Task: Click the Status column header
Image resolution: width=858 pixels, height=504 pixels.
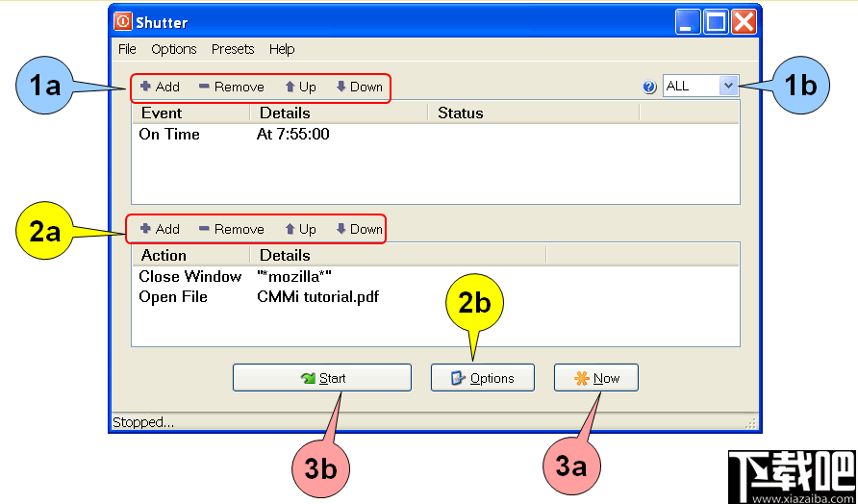Action: point(534,113)
